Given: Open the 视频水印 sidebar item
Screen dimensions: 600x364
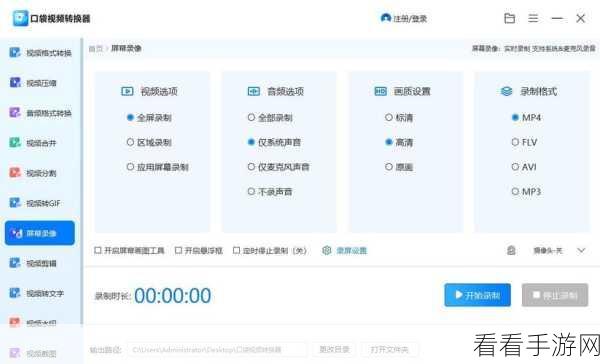Looking at the screenshot, I should pyautogui.click(x=33, y=322).
